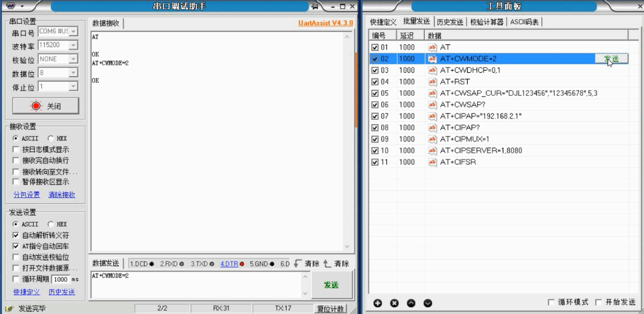Image resolution: width=644 pixels, height=314 pixels.
Task: Click the ab icon beside AT+CIPMUX=1
Action: [432, 139]
